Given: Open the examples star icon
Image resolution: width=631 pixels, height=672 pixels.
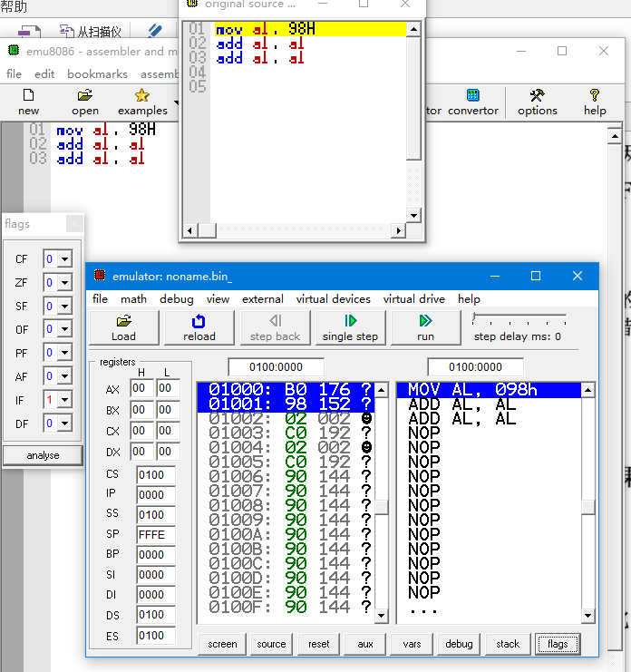Looking at the screenshot, I should pyautogui.click(x=142, y=95).
